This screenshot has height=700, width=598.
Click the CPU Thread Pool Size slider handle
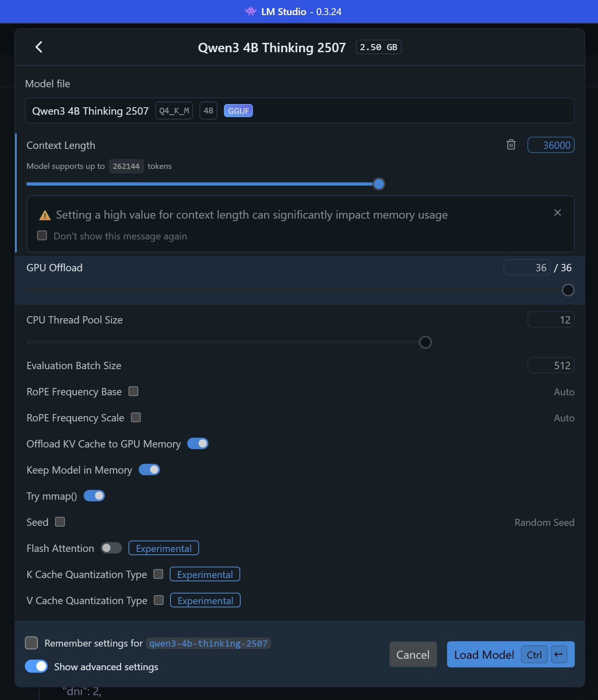425,342
